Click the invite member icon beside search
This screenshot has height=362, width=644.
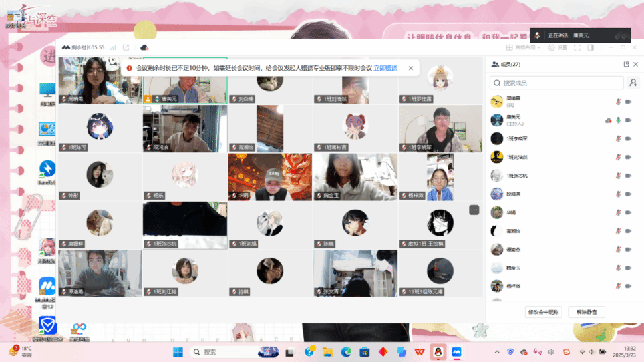[633, 83]
